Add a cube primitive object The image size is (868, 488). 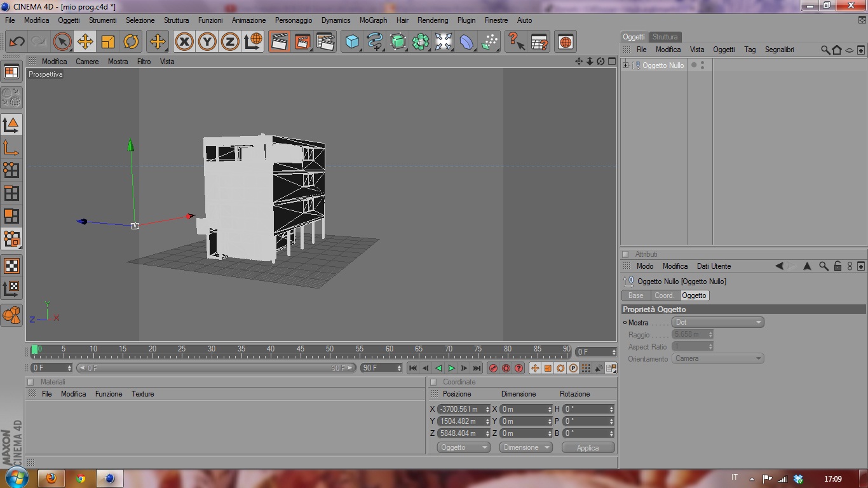pos(352,42)
